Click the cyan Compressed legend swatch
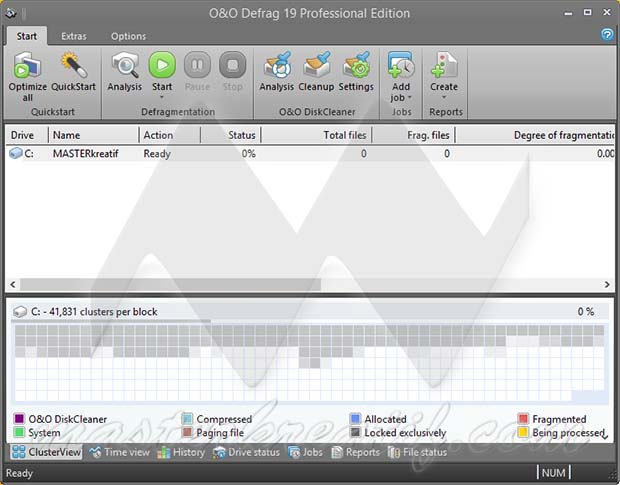The width and height of the screenshot is (620, 485). coord(187,418)
